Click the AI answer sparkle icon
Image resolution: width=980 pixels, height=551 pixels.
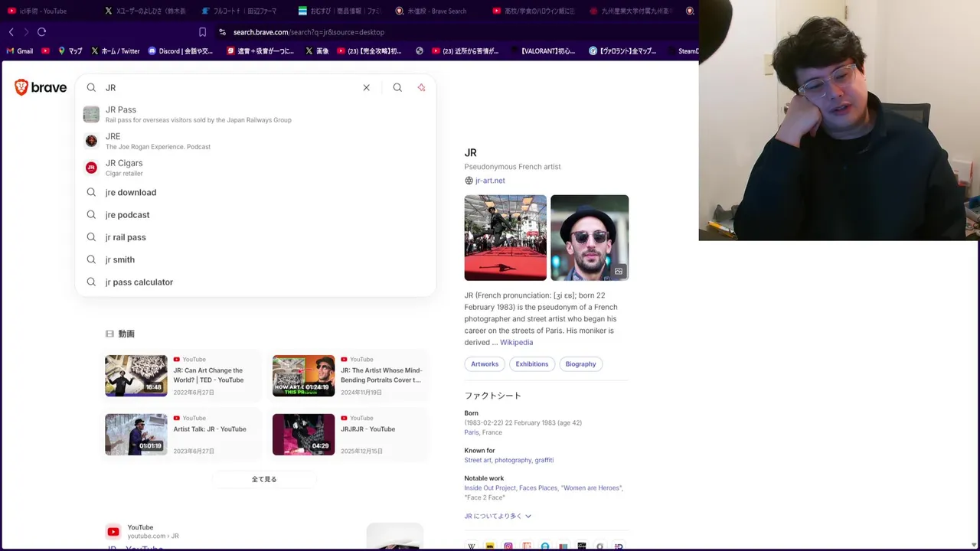(x=421, y=87)
